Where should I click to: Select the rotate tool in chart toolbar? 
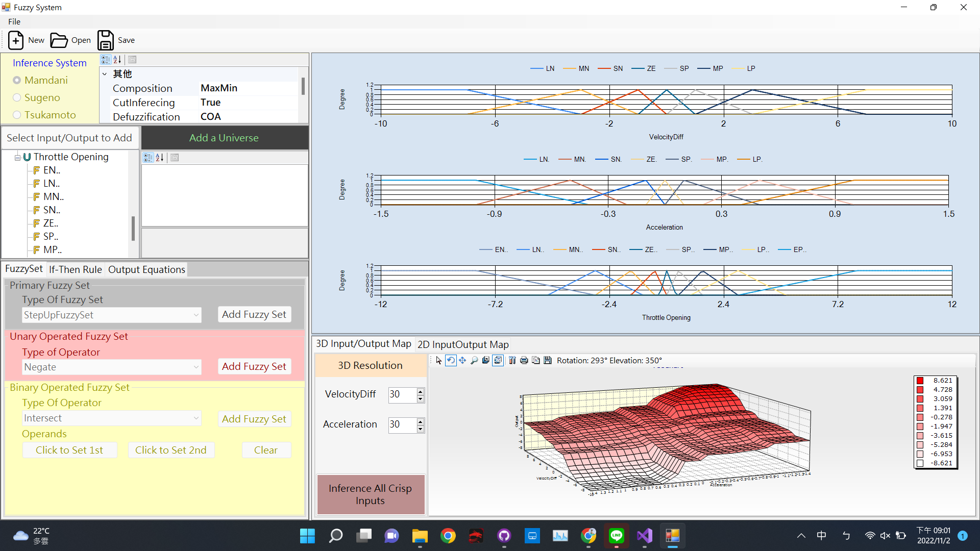tap(451, 361)
